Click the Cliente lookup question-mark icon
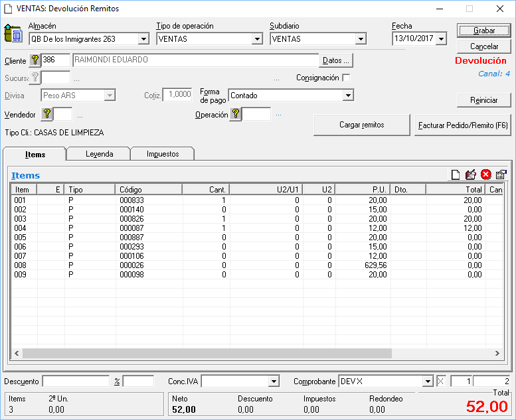The width and height of the screenshot is (516, 420). pos(35,60)
